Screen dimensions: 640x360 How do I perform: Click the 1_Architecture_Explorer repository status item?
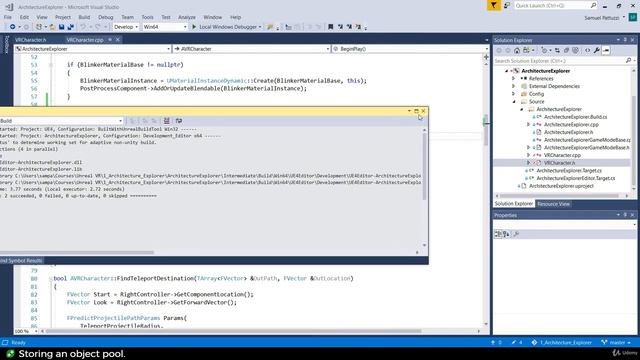pos(562,342)
